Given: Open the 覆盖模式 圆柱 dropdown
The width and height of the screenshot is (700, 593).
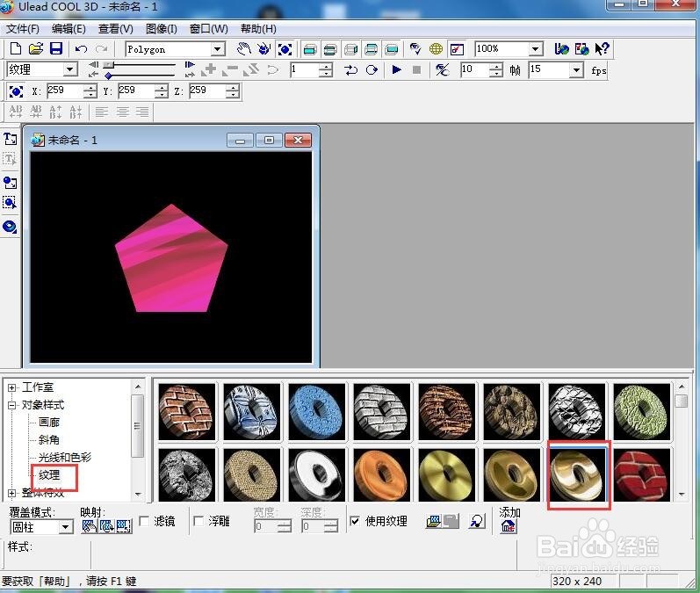Looking at the screenshot, I should [65, 527].
